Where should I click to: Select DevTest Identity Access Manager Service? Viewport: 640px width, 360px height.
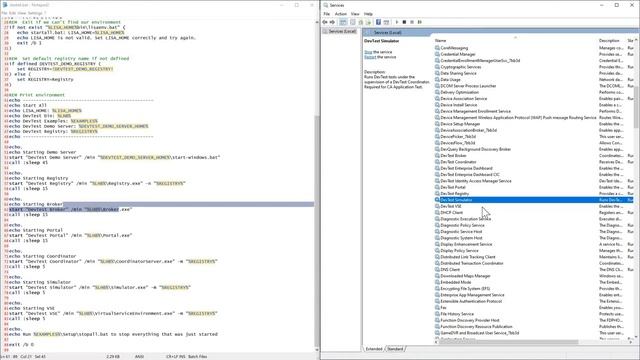(x=476, y=181)
